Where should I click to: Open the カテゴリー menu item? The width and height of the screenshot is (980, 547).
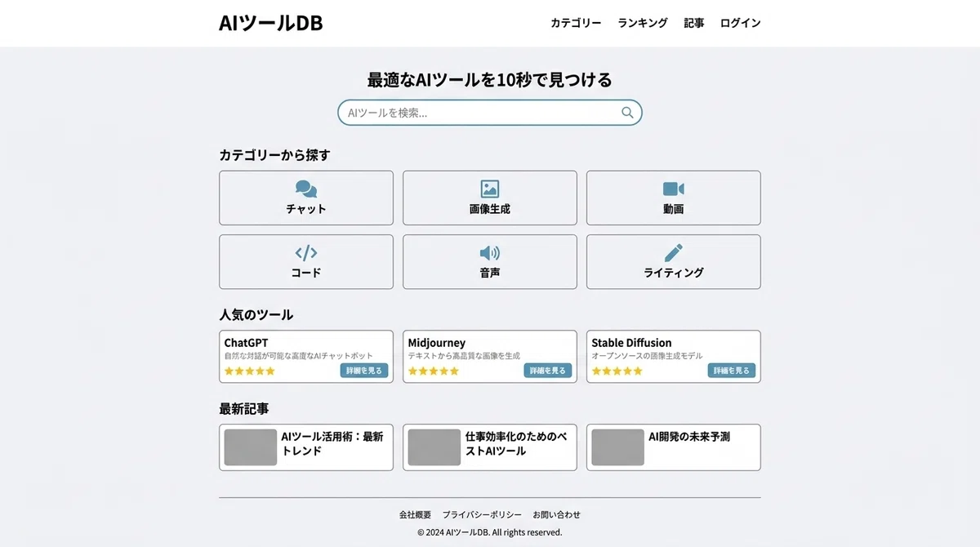click(x=576, y=23)
